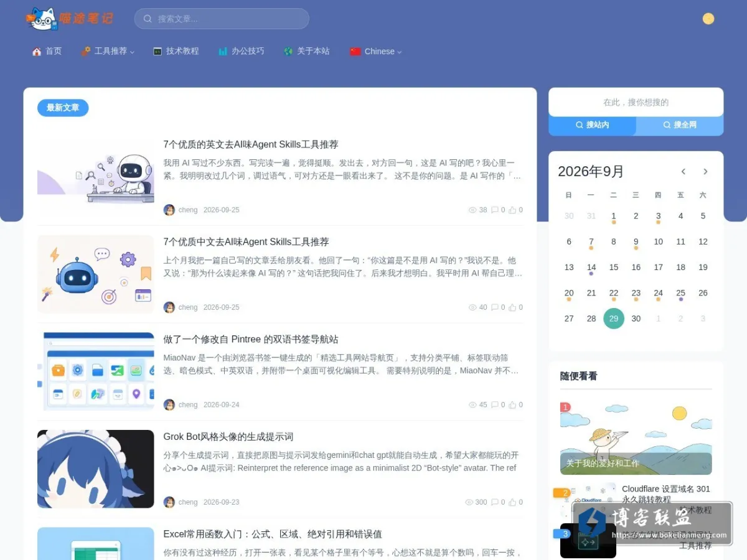Open article Excel常用函数入门
Viewport: 747px width, 560px height.
[273, 534]
